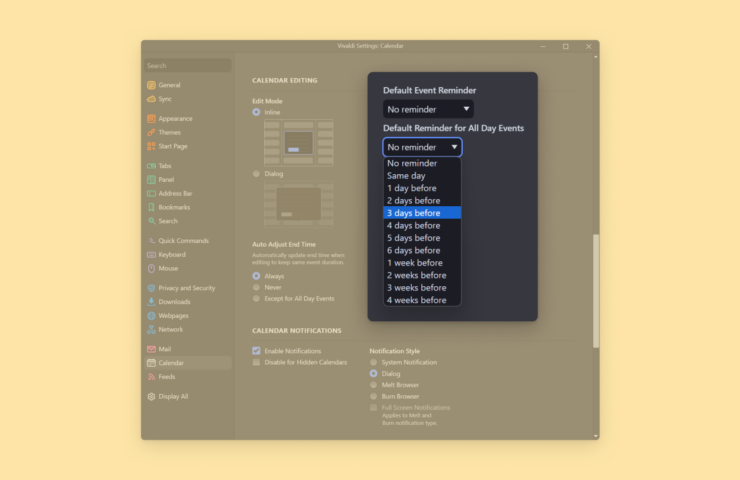Choose 2 weeks before option

tap(422, 275)
